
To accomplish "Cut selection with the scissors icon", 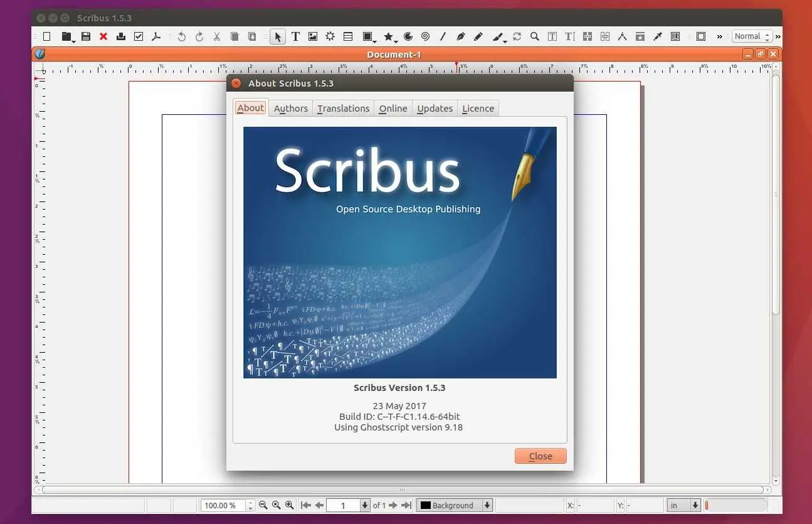I will (217, 37).
